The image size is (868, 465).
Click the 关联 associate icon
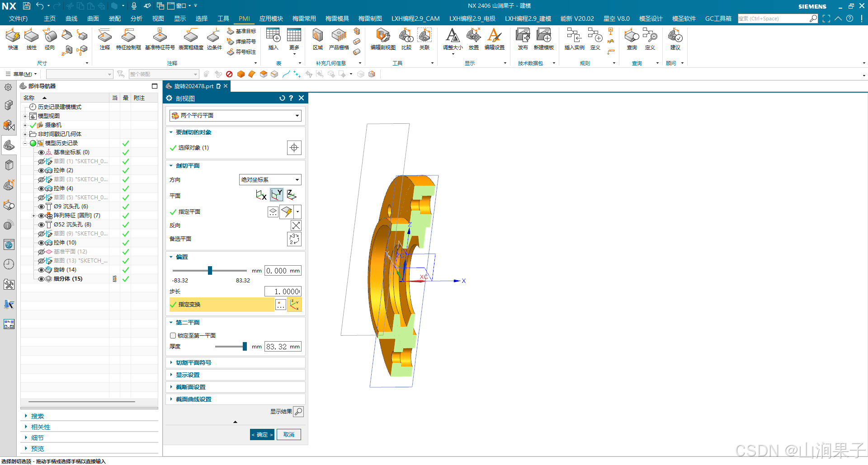[x=425, y=39]
